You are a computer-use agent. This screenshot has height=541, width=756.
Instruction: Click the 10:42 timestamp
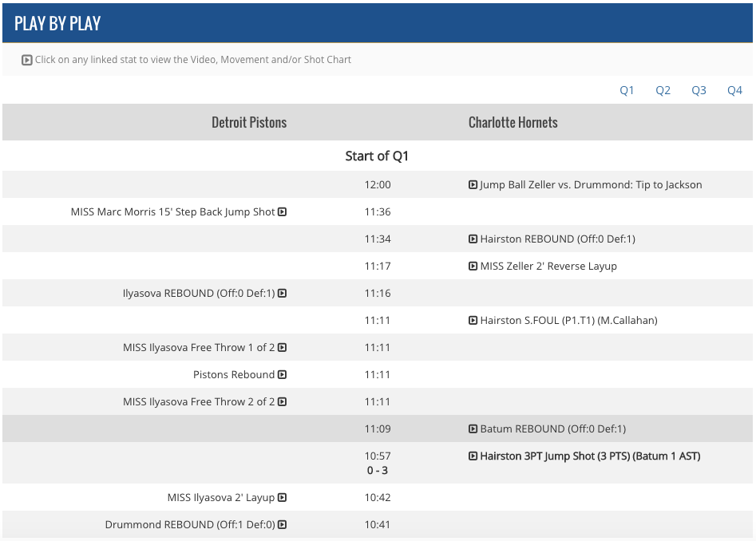[x=378, y=498]
